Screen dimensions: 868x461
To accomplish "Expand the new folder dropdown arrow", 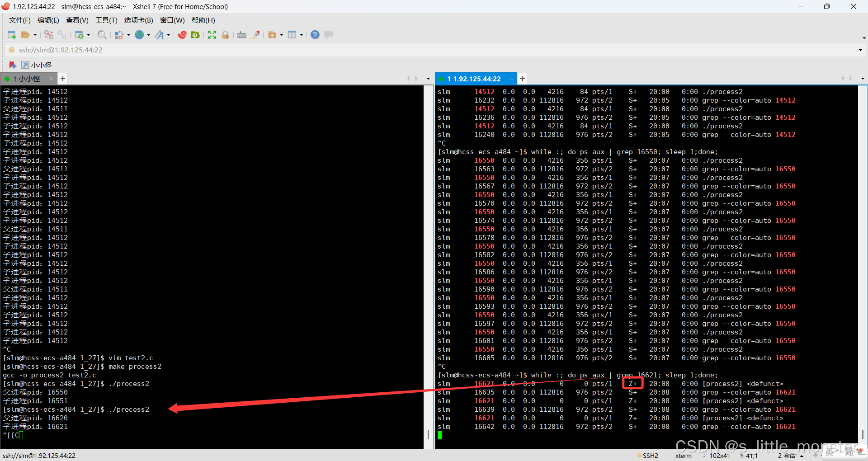I will [x=281, y=35].
